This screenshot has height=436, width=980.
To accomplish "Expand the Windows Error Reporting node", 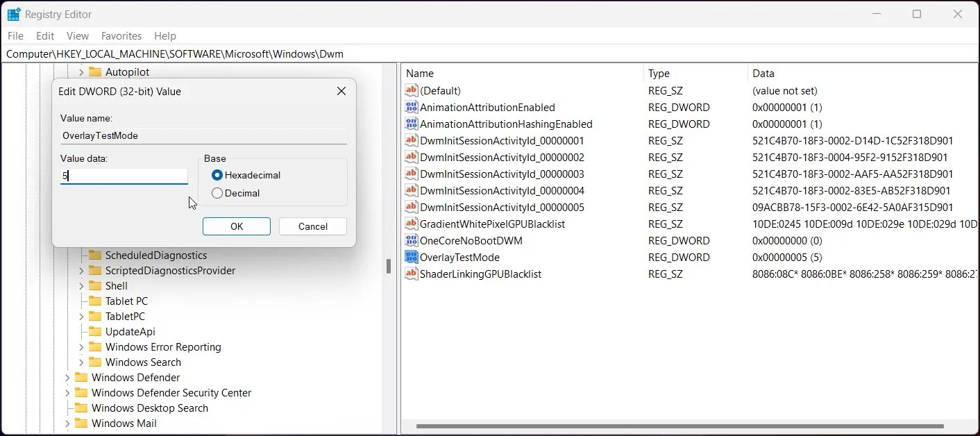I will [82, 346].
